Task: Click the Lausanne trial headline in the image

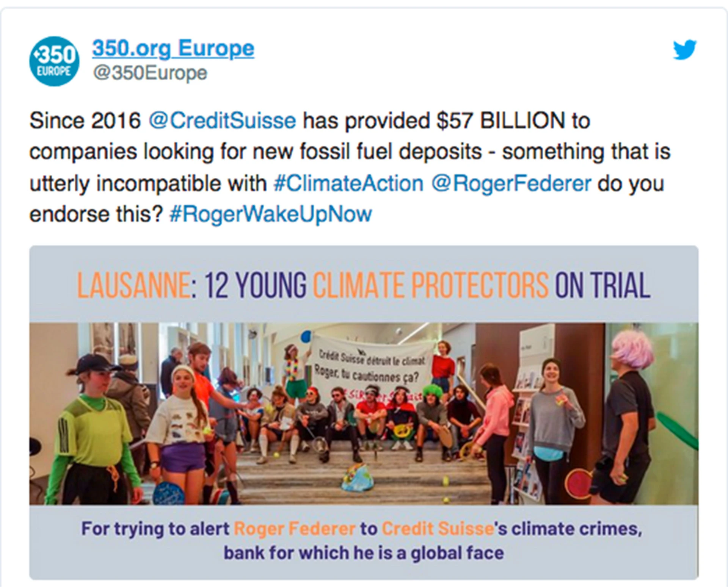Action: click(x=363, y=285)
